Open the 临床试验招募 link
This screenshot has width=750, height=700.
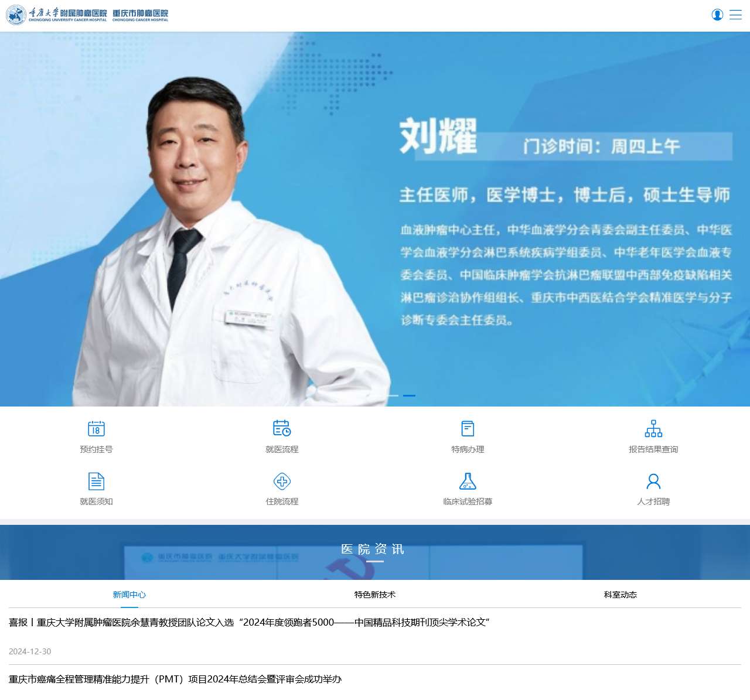tap(468, 501)
